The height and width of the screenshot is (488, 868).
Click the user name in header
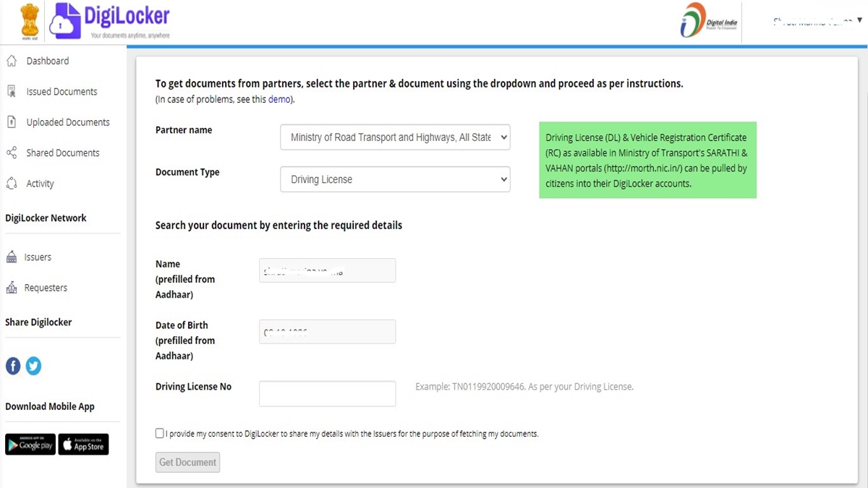(814, 22)
